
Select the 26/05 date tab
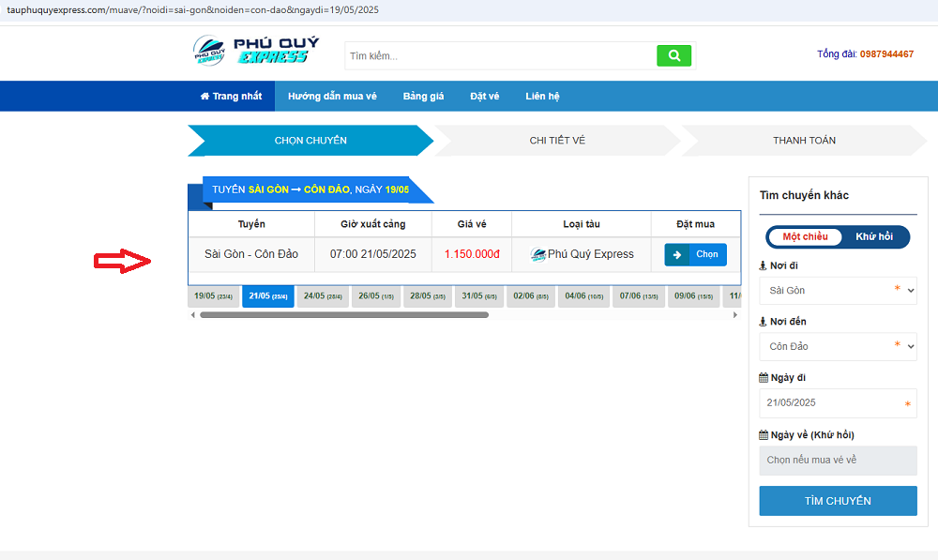pos(376,296)
